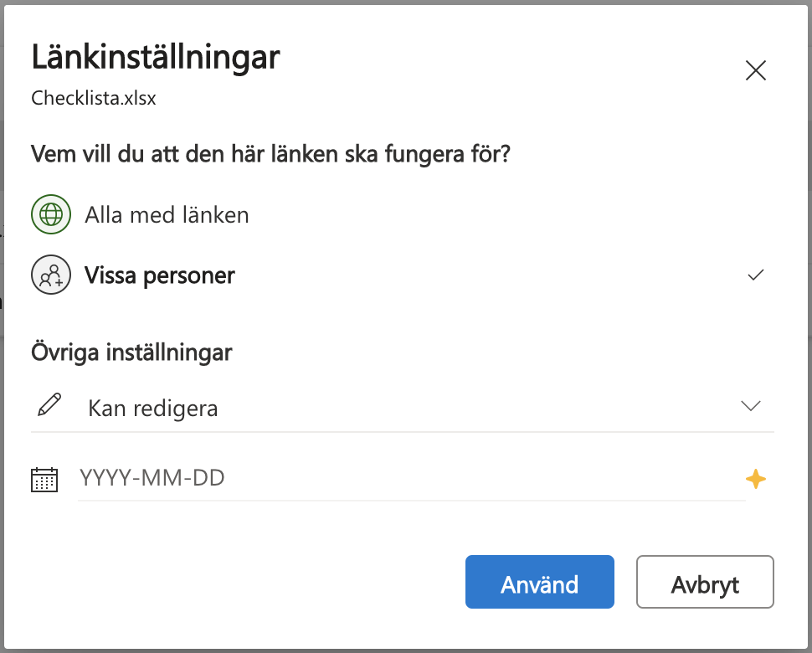The image size is (812, 653).
Task: Click the checkmark next to Vissa personer
Action: (755, 275)
